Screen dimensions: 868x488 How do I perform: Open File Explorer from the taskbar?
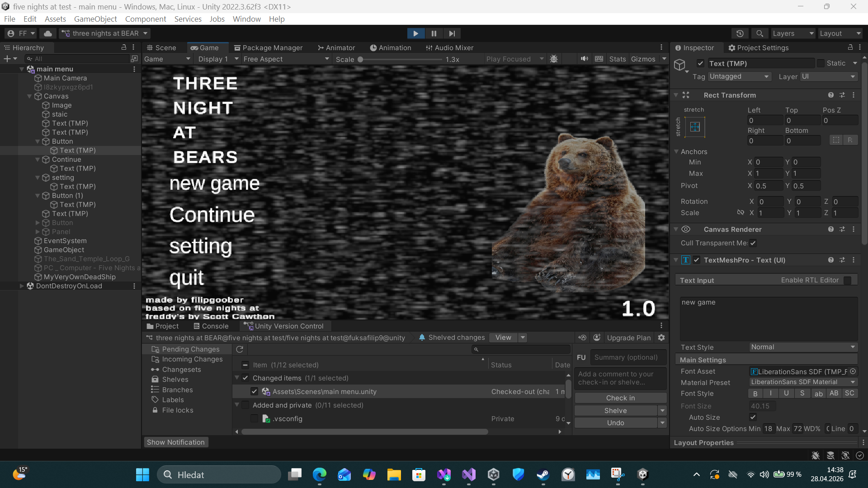pos(394,474)
